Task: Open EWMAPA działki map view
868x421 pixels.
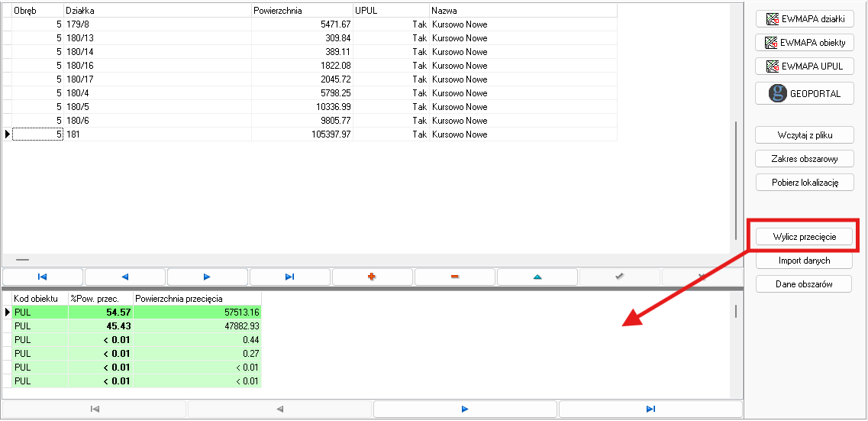Action: click(x=805, y=19)
